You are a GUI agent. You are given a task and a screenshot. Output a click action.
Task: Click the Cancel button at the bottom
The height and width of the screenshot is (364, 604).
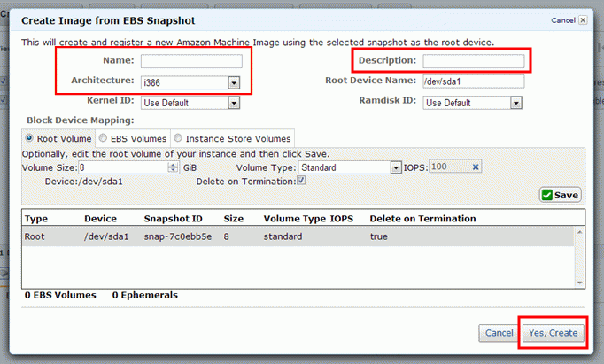click(x=499, y=333)
